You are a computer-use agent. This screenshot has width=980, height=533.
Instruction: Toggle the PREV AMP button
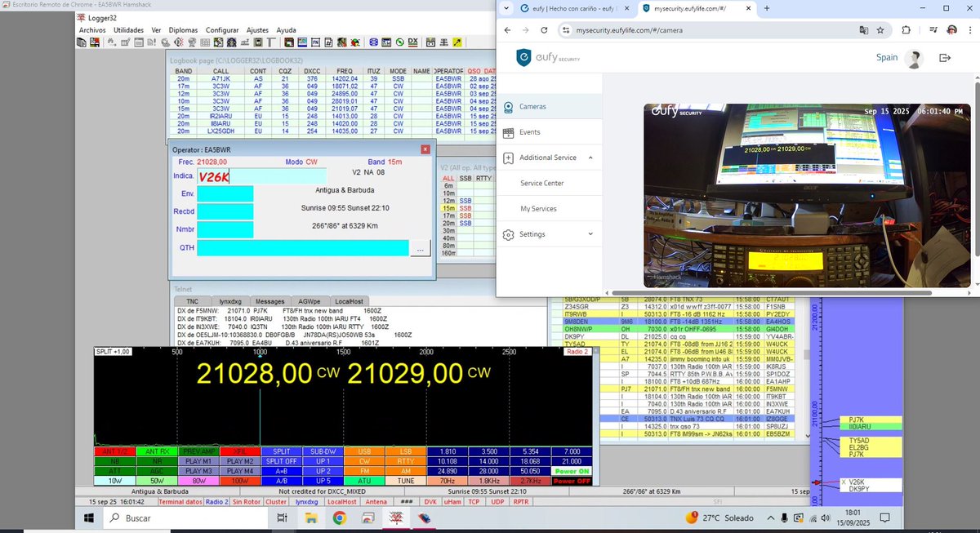click(x=198, y=451)
